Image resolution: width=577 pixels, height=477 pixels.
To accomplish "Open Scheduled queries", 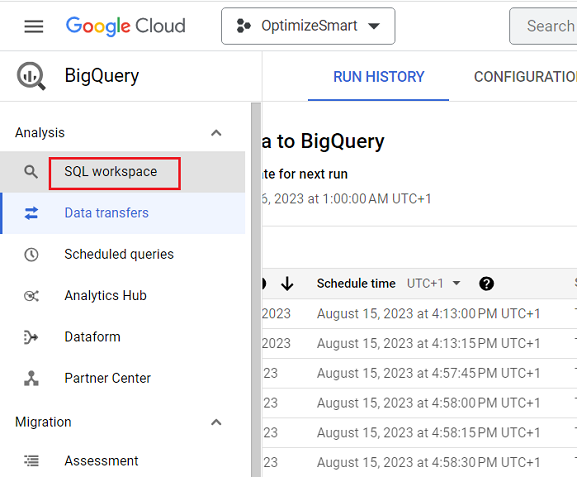I will click(x=123, y=254).
